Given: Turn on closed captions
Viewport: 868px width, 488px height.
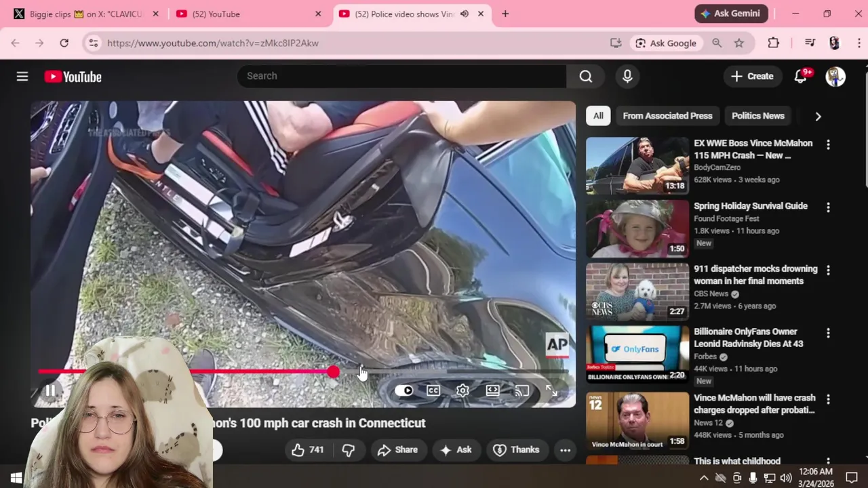Looking at the screenshot, I should point(433,390).
